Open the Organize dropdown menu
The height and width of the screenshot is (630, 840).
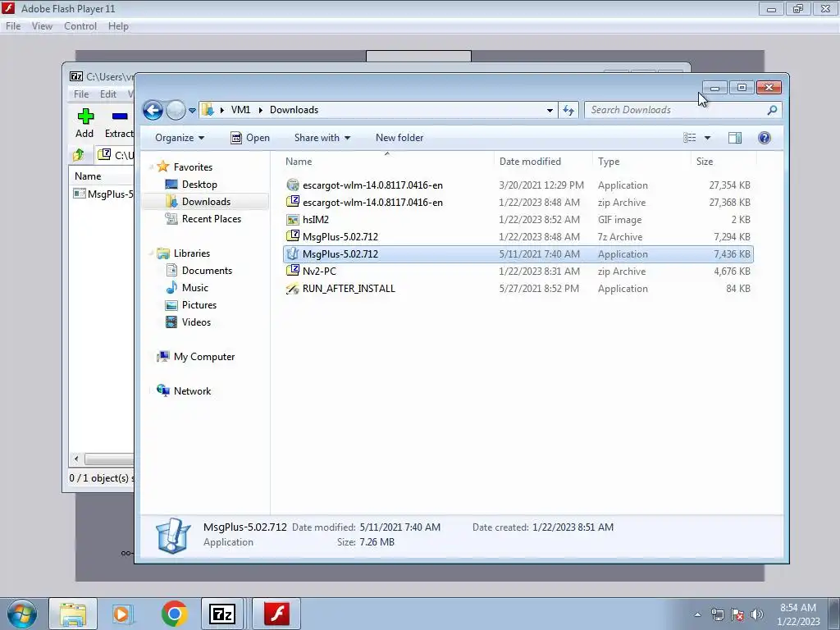pyautogui.click(x=180, y=138)
